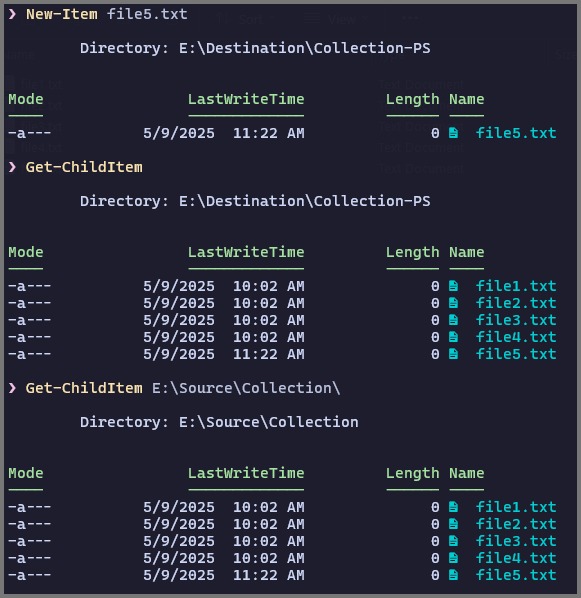Click the Directory path line under the New-Item command
Image resolution: width=581 pixels, height=598 pixels.
(255, 48)
